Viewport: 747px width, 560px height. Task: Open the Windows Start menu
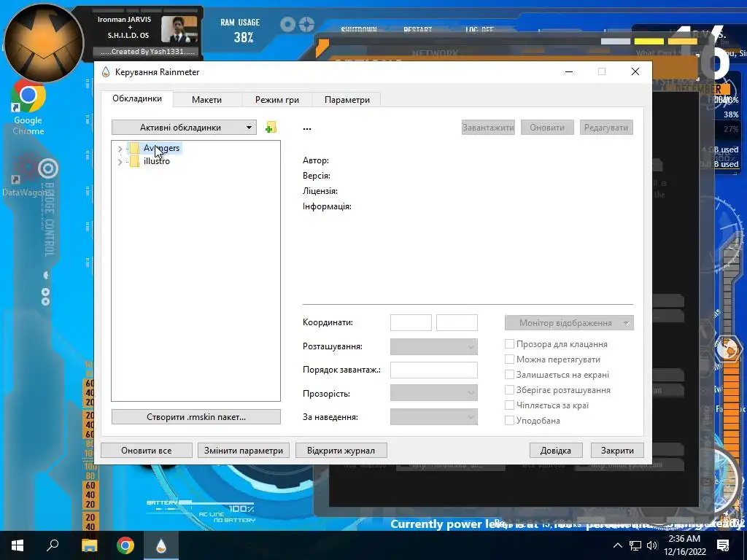(x=18, y=545)
